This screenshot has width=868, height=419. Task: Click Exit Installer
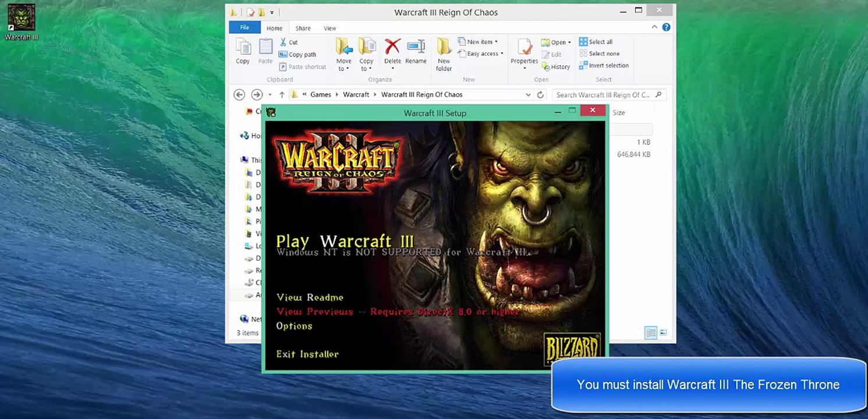click(307, 354)
